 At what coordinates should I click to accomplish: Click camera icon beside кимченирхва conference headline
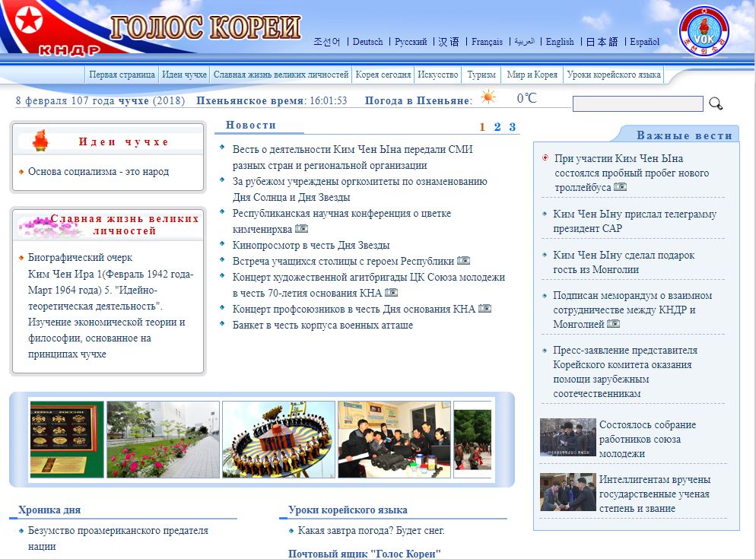(302, 228)
